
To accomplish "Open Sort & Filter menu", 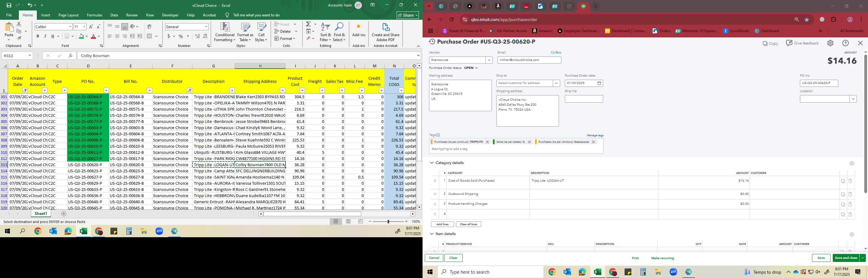I will 325,32.
